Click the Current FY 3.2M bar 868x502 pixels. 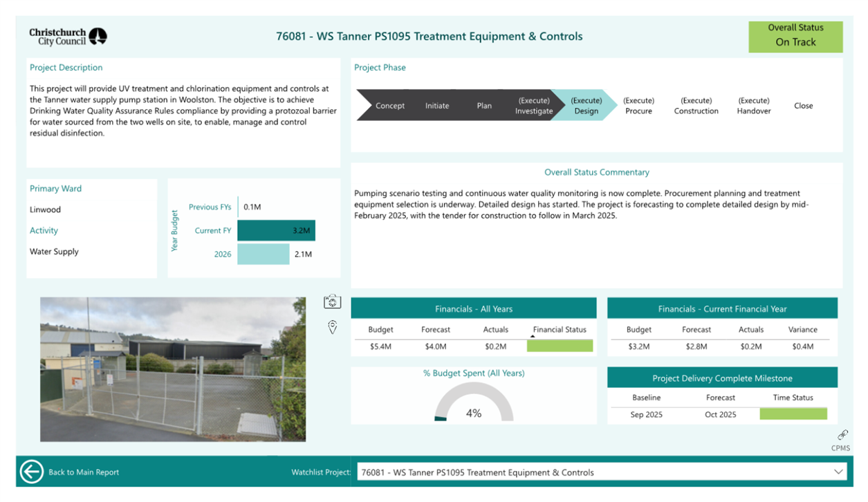point(276,230)
